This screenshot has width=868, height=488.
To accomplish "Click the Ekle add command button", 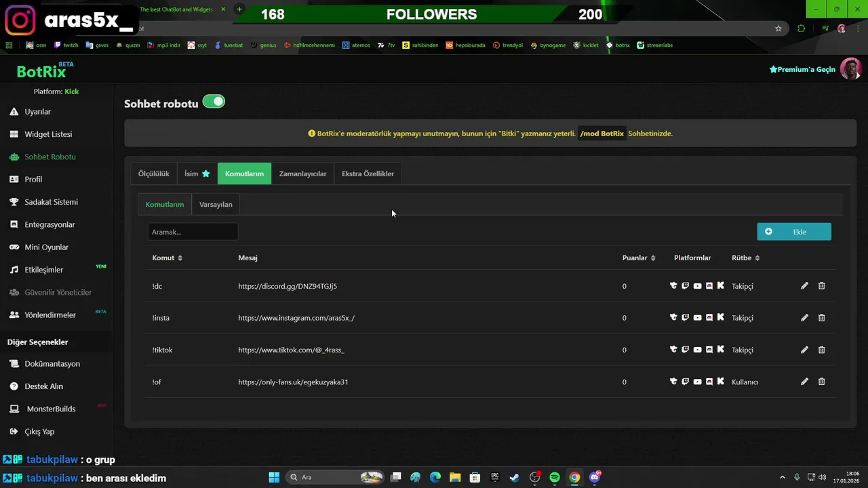I will point(794,232).
